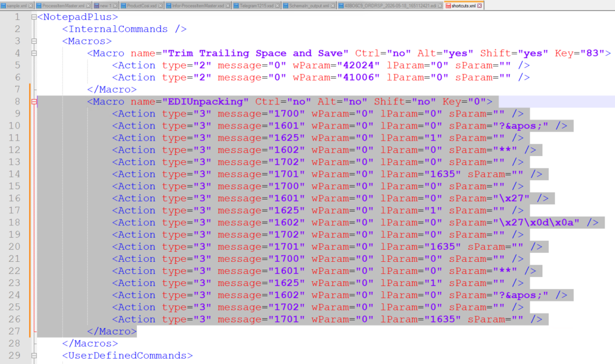Close the ProductCosi.xsd tab
615x364 pixels.
click(x=160, y=6)
